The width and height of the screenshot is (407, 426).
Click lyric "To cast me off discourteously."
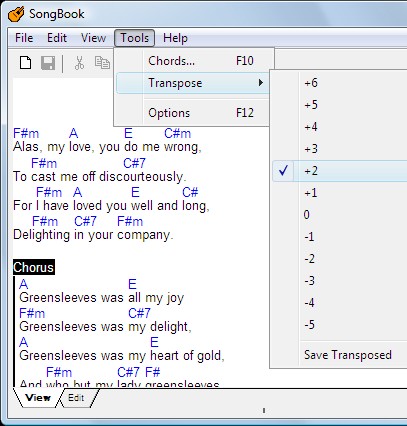point(100,176)
